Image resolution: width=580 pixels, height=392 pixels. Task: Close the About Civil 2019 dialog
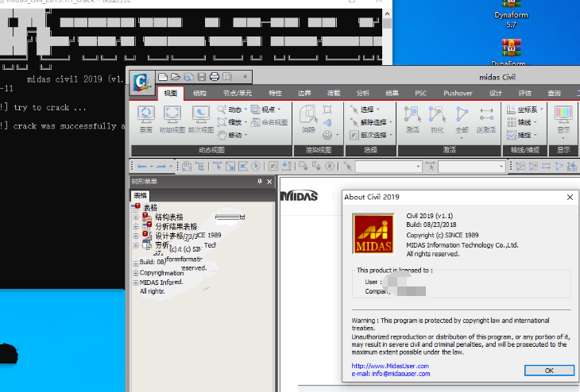point(570,197)
